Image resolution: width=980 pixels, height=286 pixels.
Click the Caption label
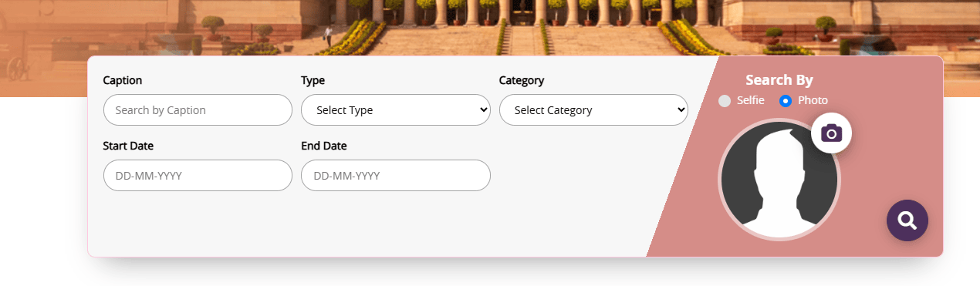click(x=123, y=80)
